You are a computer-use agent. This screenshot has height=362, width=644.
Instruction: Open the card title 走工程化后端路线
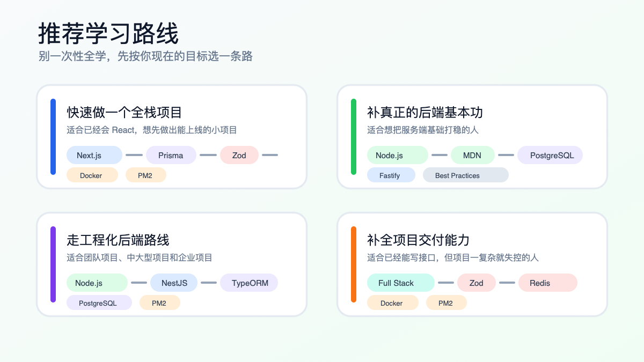118,240
